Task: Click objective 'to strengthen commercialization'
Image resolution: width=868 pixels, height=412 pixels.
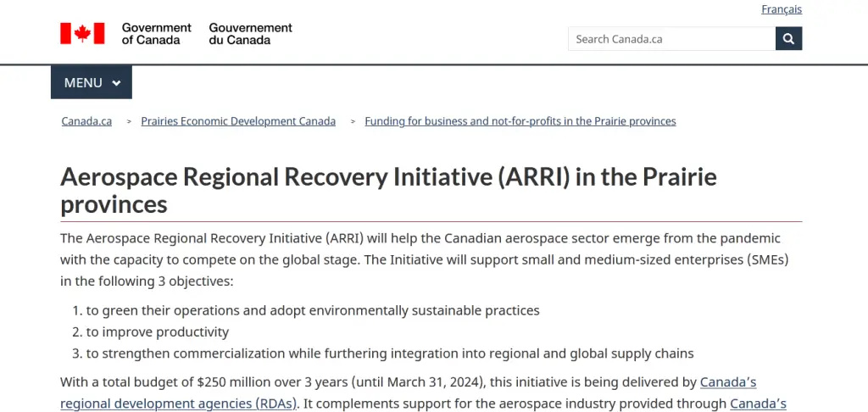Action: (x=390, y=354)
